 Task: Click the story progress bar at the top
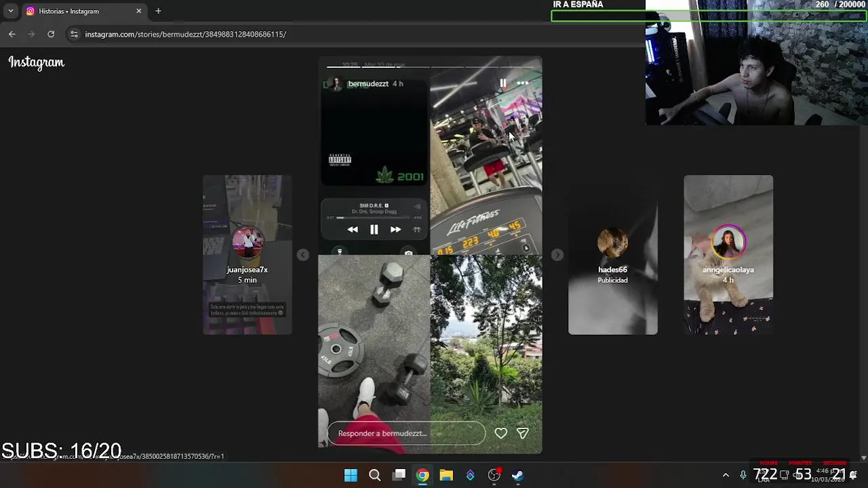(430, 66)
